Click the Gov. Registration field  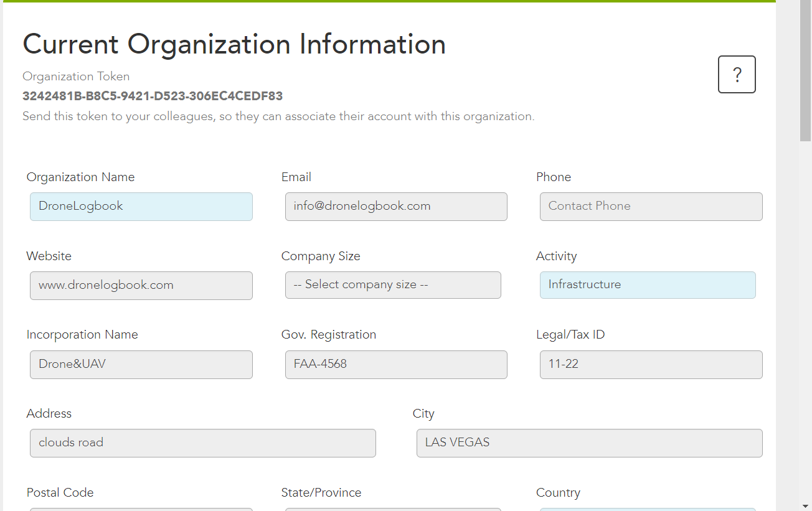point(396,365)
